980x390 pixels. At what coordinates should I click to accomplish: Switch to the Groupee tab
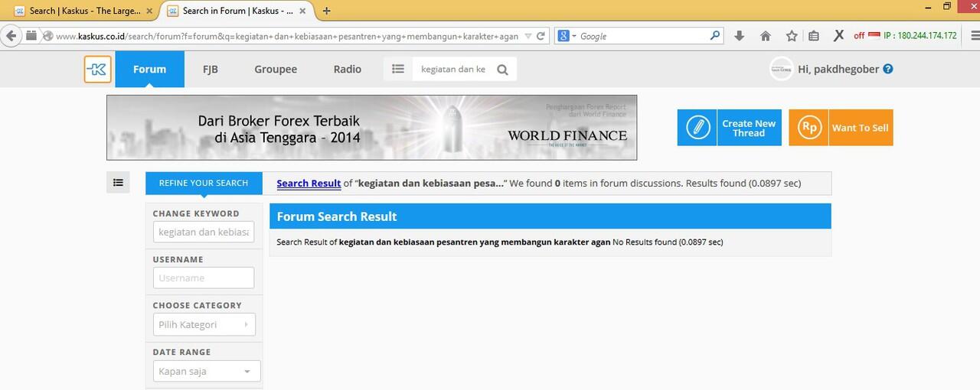coord(276,69)
